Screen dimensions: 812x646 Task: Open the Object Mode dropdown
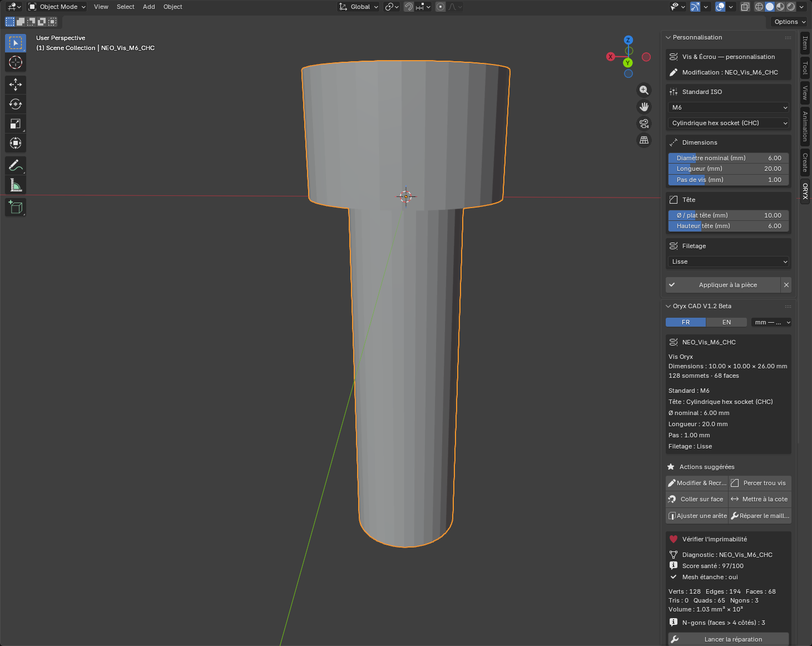point(57,7)
